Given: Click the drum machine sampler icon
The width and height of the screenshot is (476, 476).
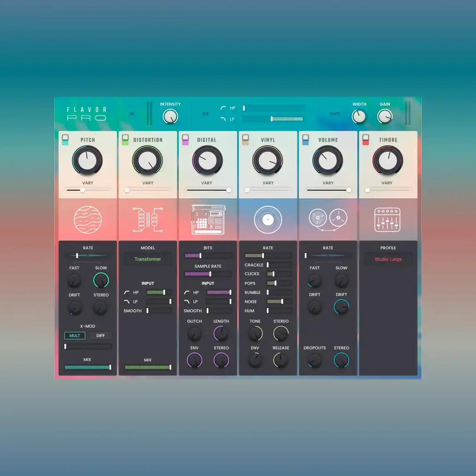Looking at the screenshot, I should coord(208,220).
